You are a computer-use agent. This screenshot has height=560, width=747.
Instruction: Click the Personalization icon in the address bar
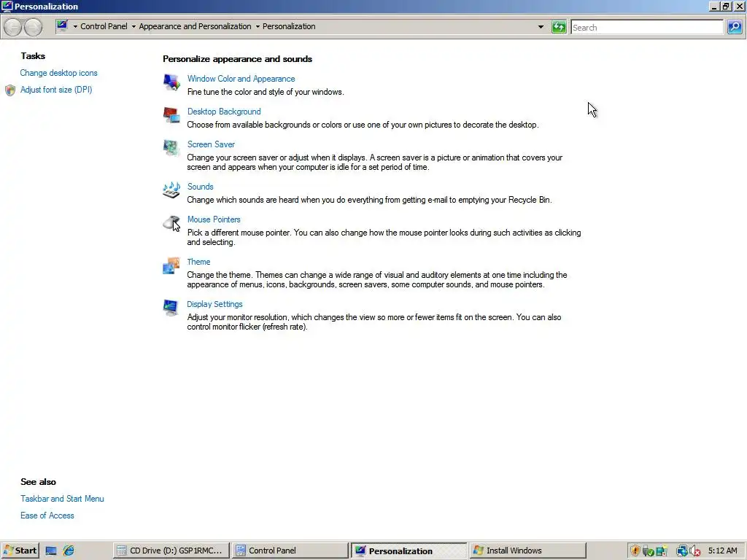click(62, 26)
